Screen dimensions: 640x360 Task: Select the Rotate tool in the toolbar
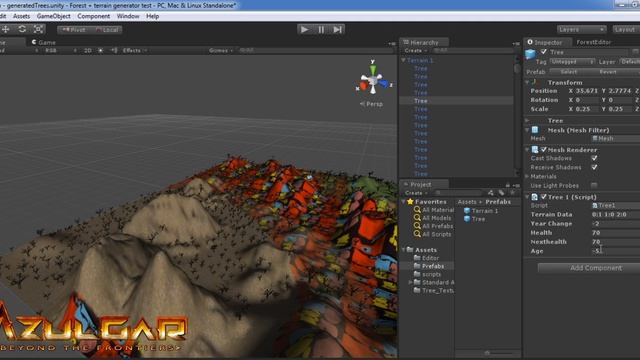point(22,29)
